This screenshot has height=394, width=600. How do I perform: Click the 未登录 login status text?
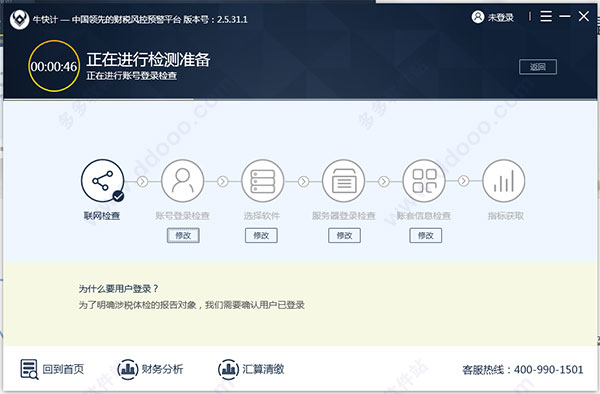coord(501,18)
